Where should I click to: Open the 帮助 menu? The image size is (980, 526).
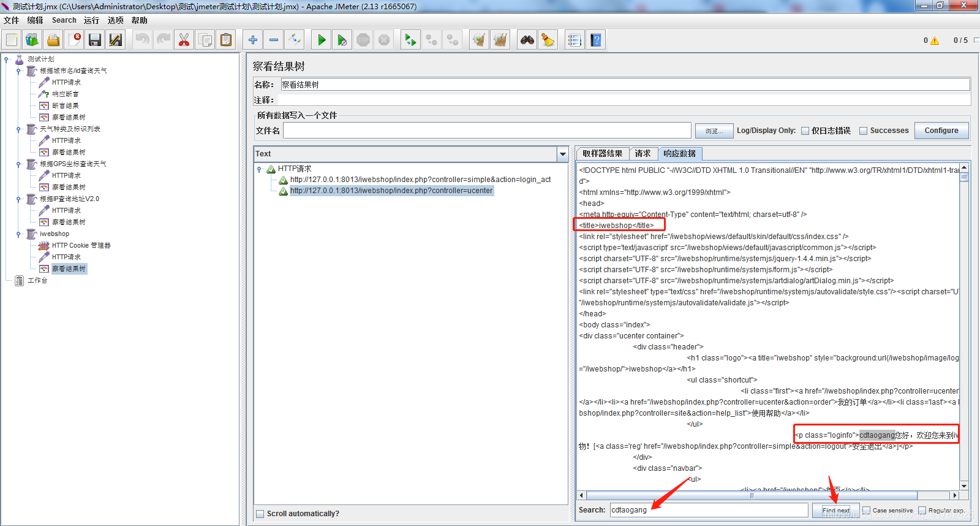click(139, 20)
